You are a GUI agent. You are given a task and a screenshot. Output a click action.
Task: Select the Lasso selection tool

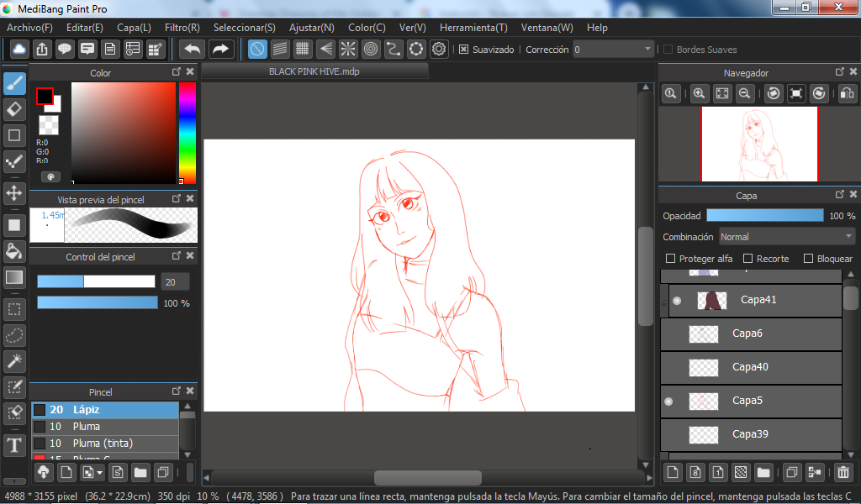click(x=15, y=335)
